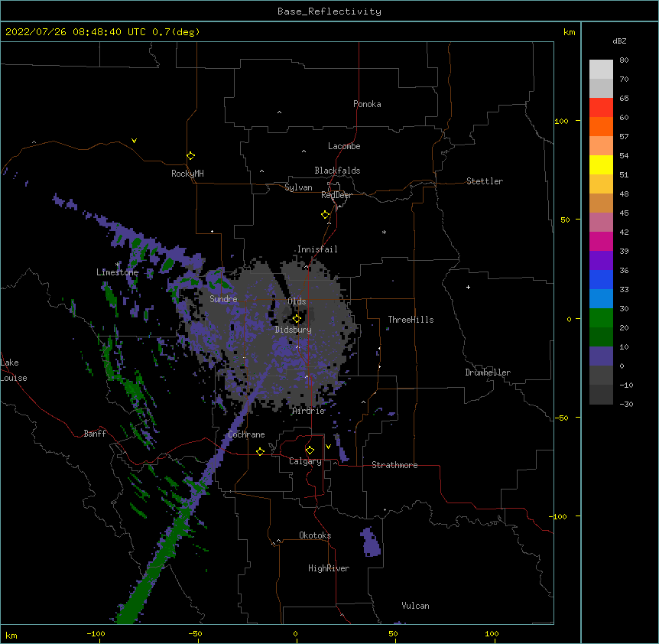Click the RedDeer city label

click(x=336, y=195)
